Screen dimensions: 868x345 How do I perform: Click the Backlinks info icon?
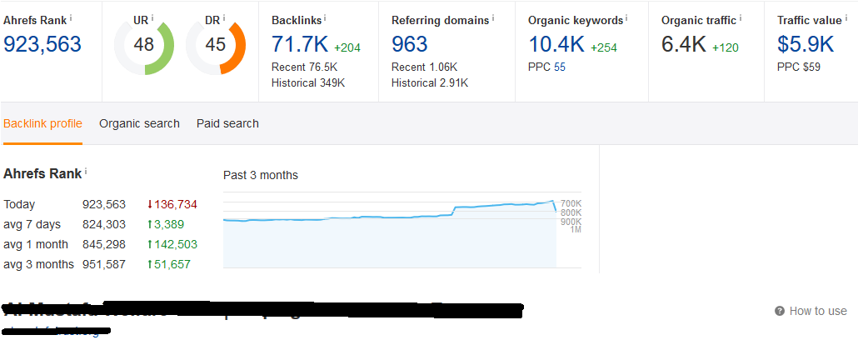(325, 17)
